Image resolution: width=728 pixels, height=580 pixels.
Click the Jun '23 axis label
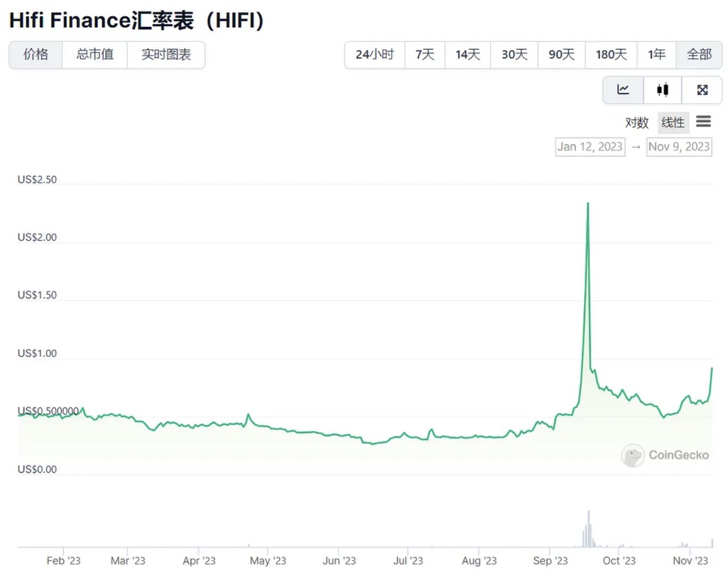click(x=339, y=561)
